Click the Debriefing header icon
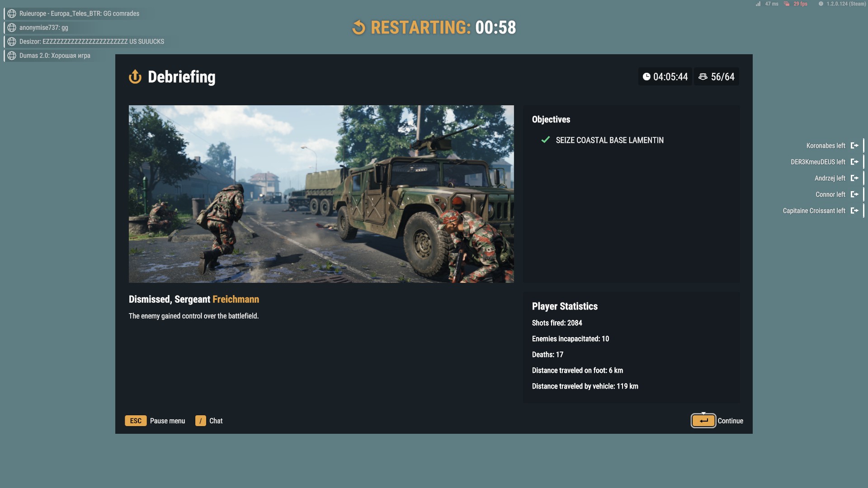 click(x=135, y=77)
